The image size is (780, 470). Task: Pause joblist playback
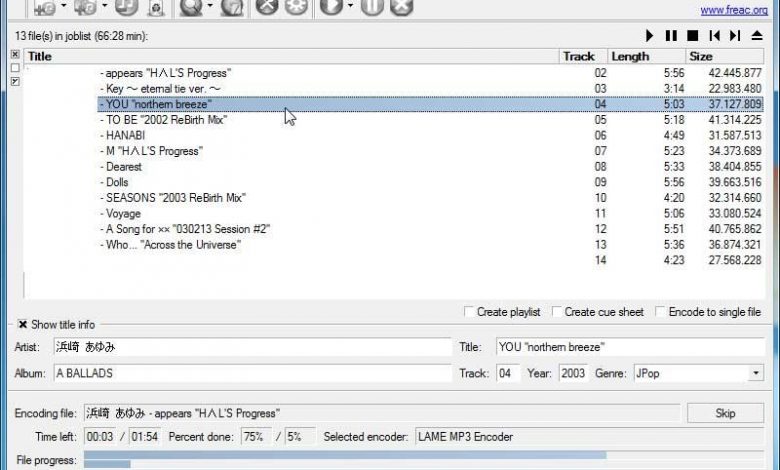[x=671, y=36]
